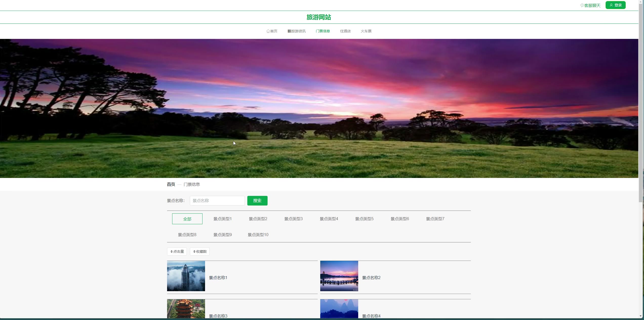Click the user icon on login button
644x320 pixels.
pos(611,5)
